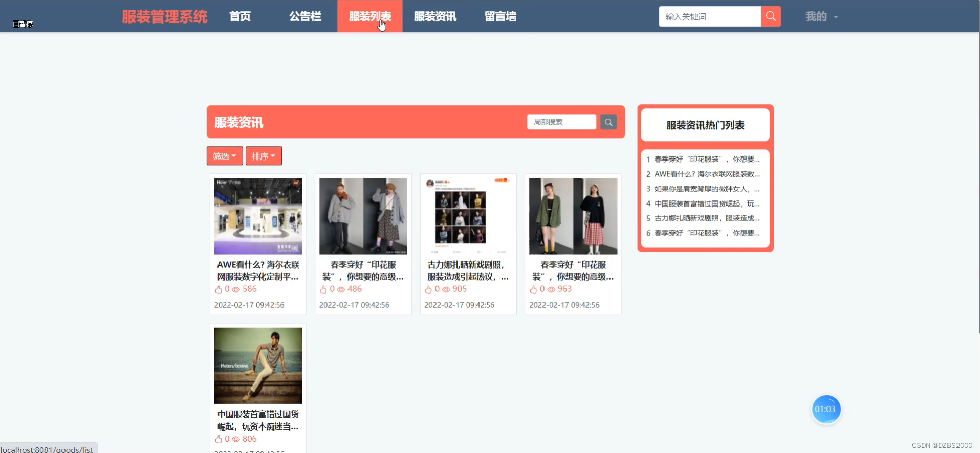This screenshot has width=980, height=453.
Task: Click the 服装资讯 section header title
Action: point(238,122)
